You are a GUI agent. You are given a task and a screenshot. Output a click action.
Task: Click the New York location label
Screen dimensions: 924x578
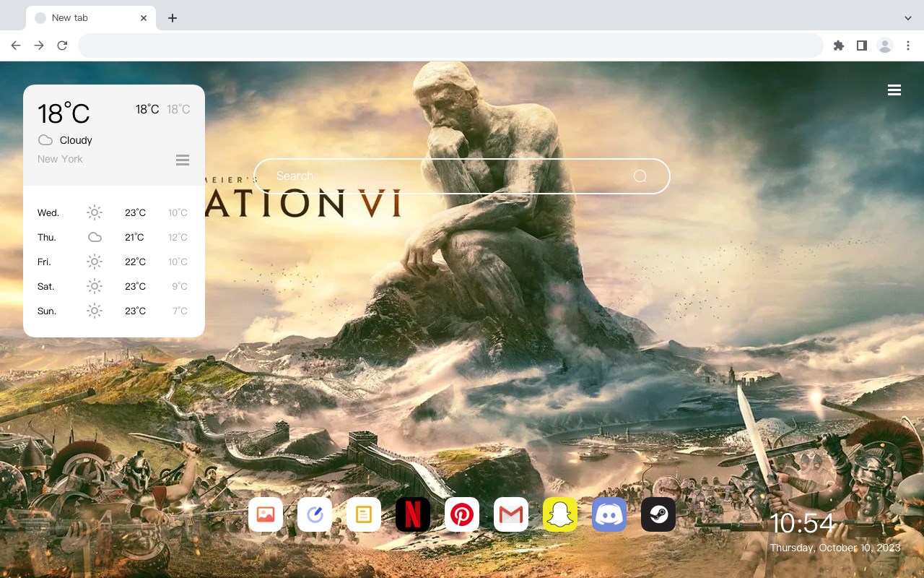[60, 159]
